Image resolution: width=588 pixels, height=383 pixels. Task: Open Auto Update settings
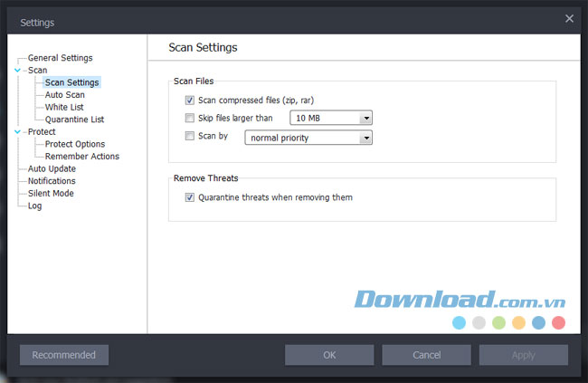pyautogui.click(x=52, y=168)
